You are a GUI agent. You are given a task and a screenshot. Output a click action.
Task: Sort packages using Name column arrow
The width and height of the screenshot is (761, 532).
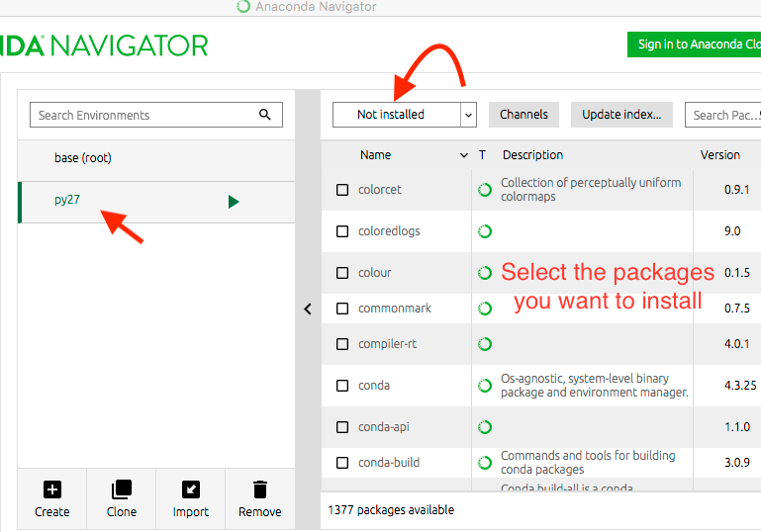tap(464, 155)
